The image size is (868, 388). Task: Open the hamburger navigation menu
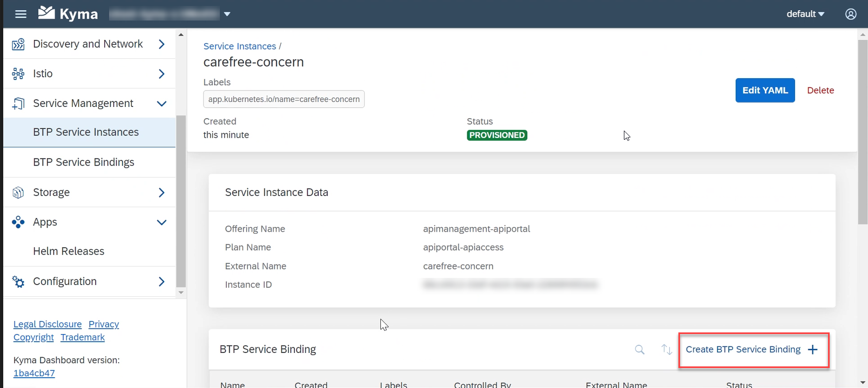tap(21, 14)
